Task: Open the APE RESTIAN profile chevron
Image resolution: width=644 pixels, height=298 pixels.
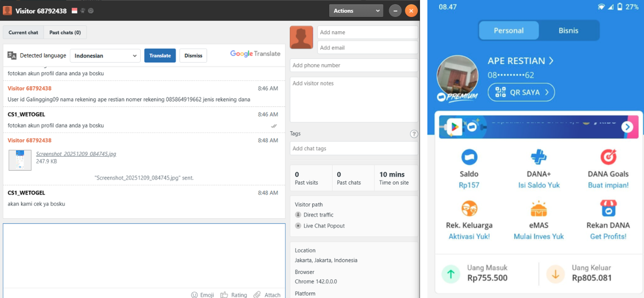Action: tap(551, 61)
